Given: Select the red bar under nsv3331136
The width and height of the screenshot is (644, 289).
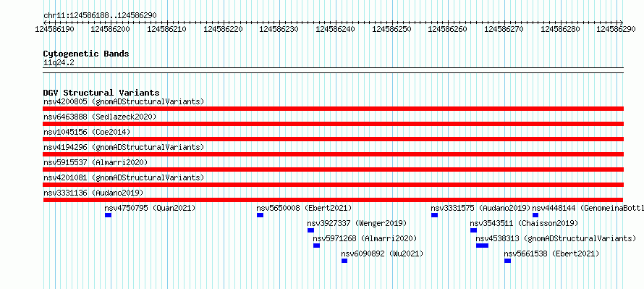Looking at the screenshot, I should click(333, 200).
